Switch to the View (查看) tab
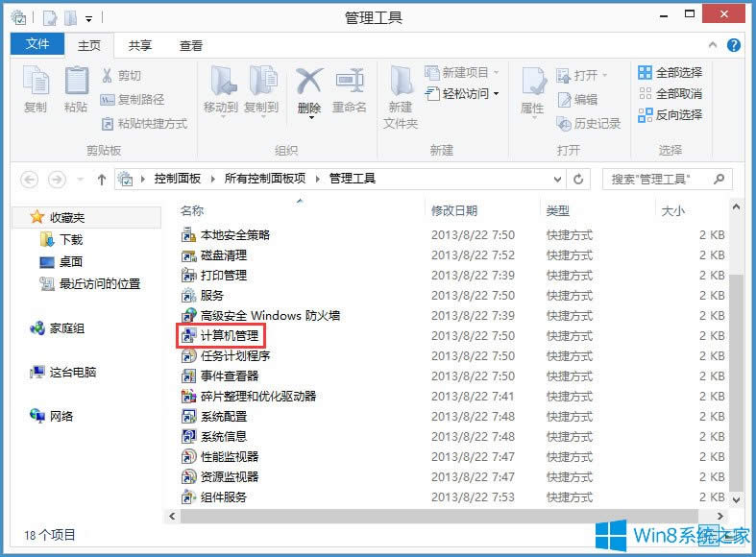 (x=191, y=46)
